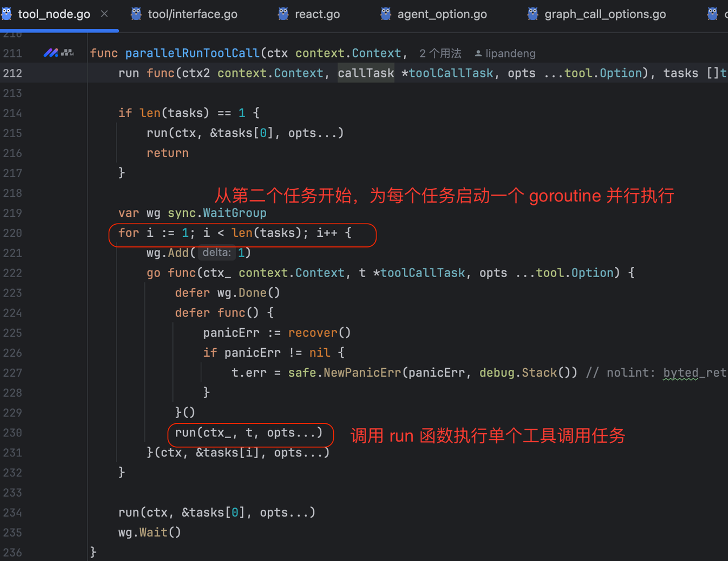Click the 'return' keyword on line 216
The image size is (728, 561).
[168, 153]
